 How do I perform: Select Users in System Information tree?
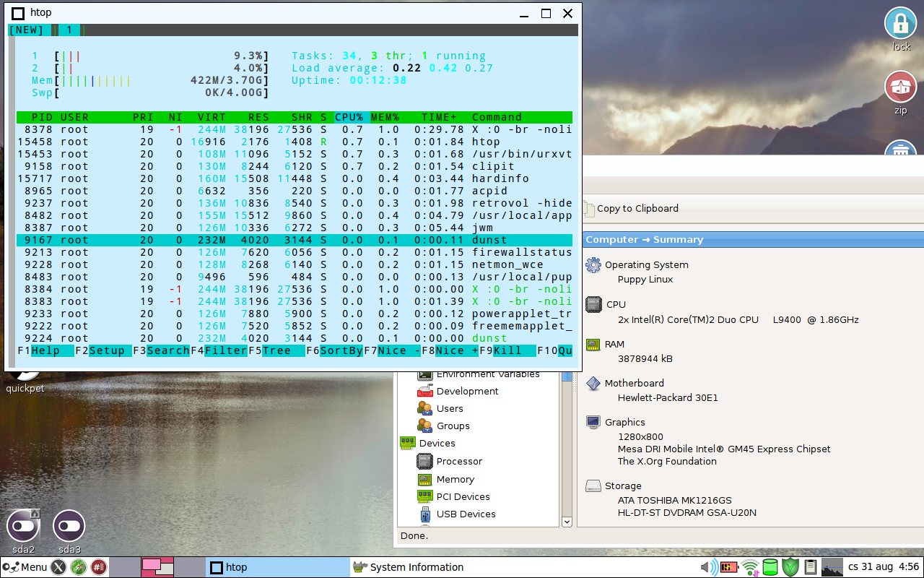click(x=441, y=408)
